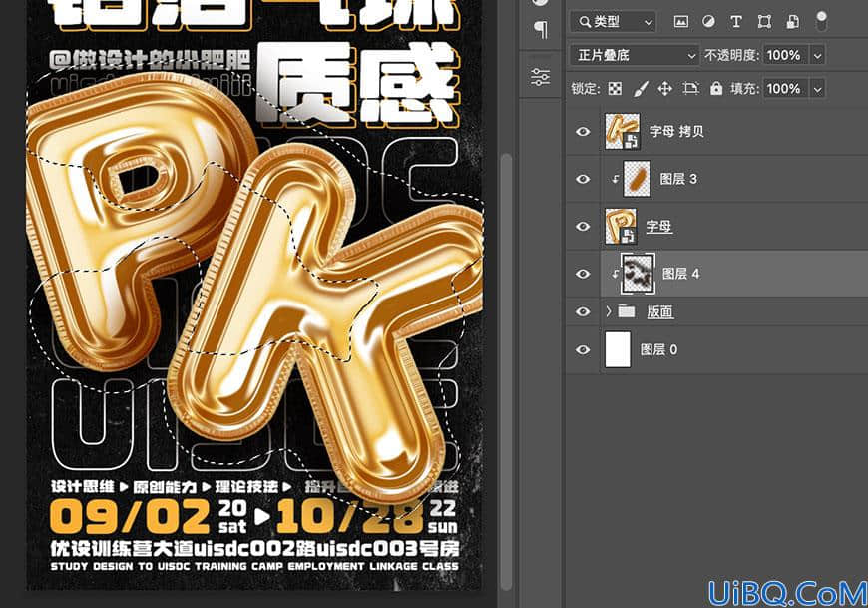Click the 图层 3 clipping mask arrow
868x608 pixels.
coord(615,179)
